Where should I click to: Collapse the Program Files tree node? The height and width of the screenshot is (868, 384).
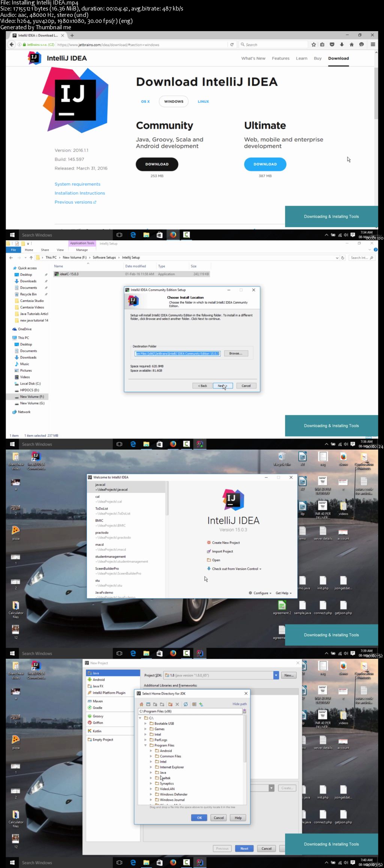point(145,745)
